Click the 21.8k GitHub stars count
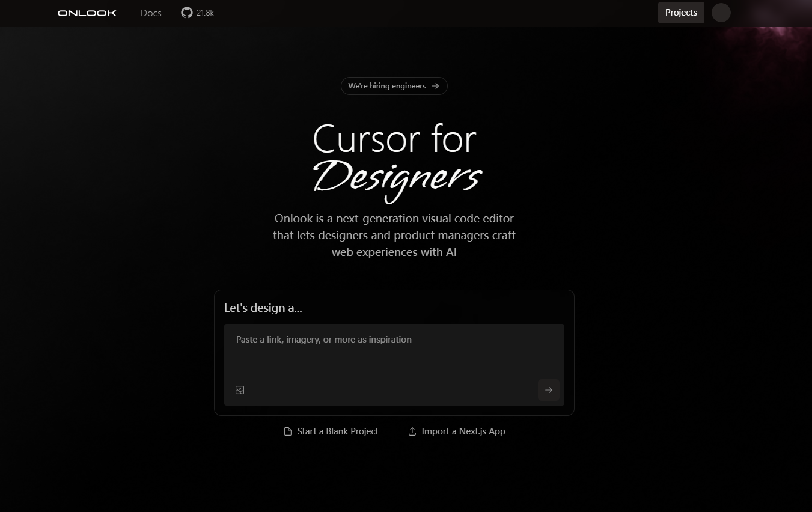This screenshot has height=512, width=812. click(205, 13)
